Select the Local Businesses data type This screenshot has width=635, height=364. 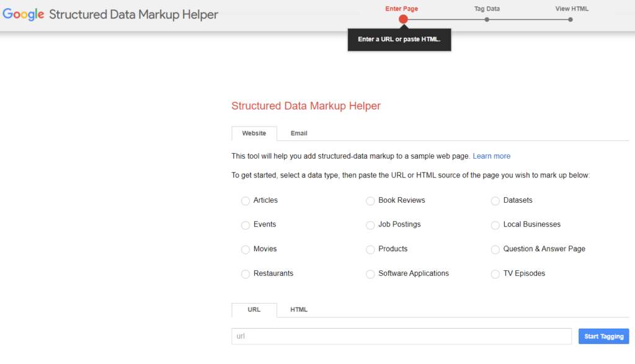[x=495, y=225]
